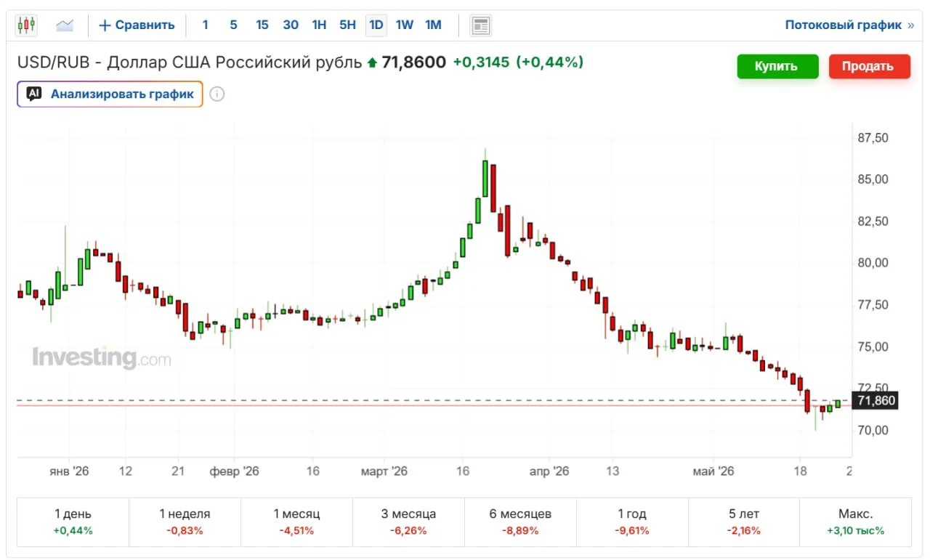Select the 1 minute timeframe
Viewport: 930px width, 560px height.
[206, 25]
